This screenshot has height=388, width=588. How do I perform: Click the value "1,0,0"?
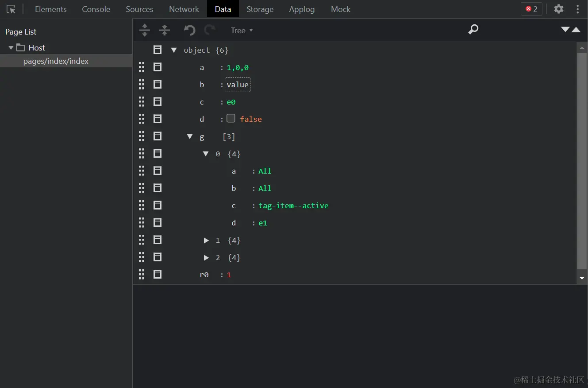238,67
